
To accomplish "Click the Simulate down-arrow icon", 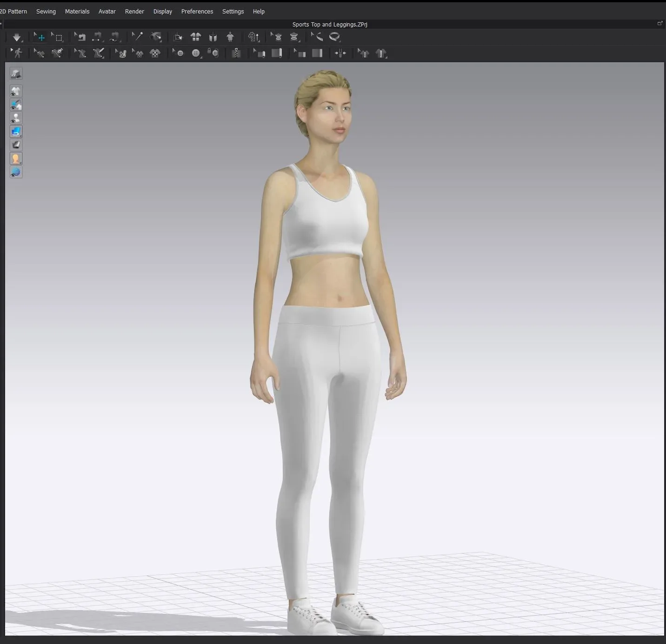I will point(17,37).
